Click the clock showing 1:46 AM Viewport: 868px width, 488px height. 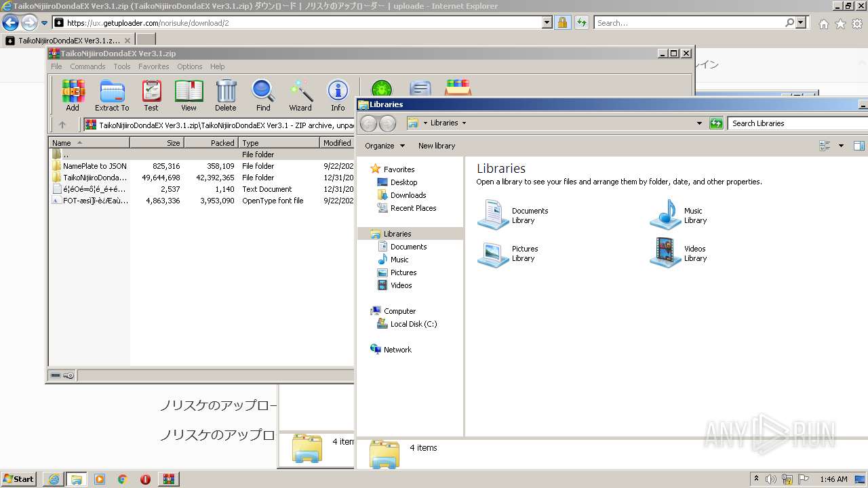833,479
